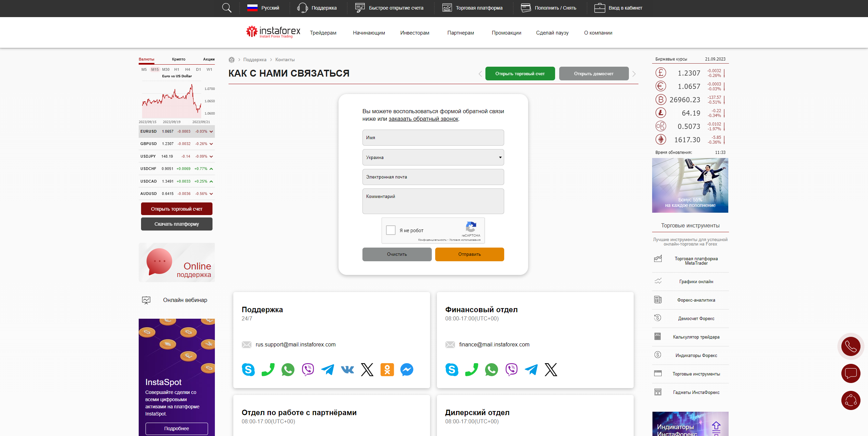Click the Имя input field
868x436 pixels.
pos(433,137)
